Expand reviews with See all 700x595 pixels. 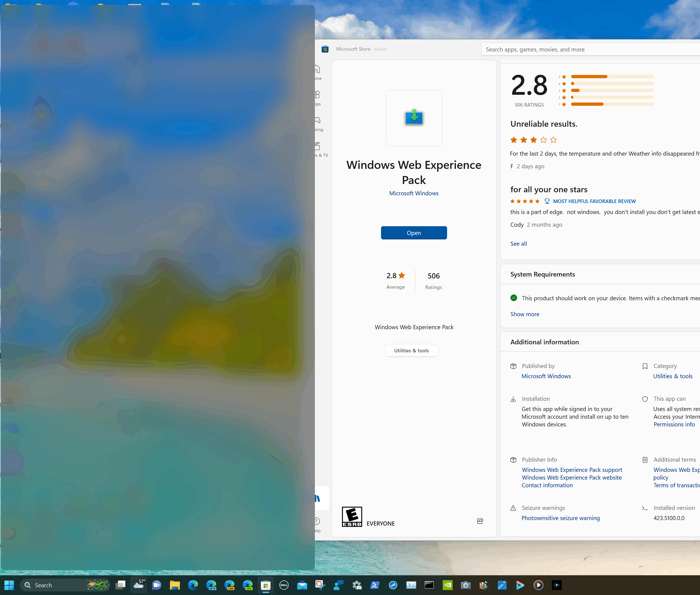(x=518, y=244)
